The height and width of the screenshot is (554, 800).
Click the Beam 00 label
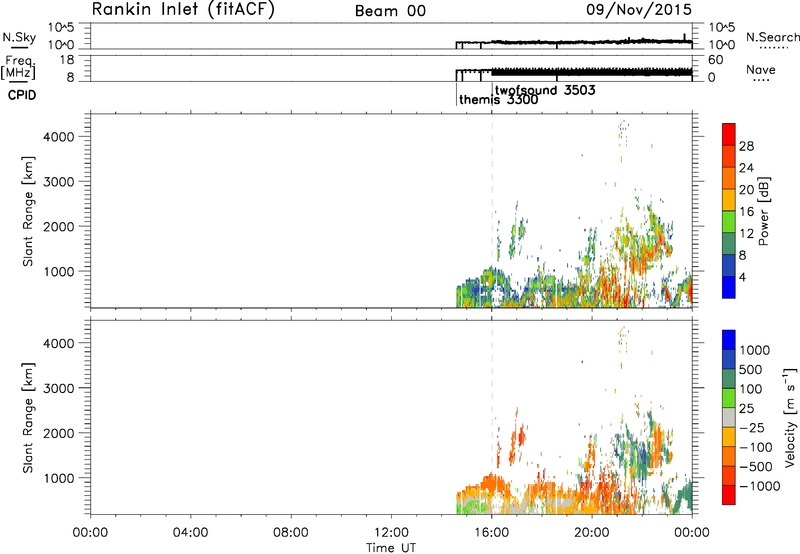[x=390, y=11]
